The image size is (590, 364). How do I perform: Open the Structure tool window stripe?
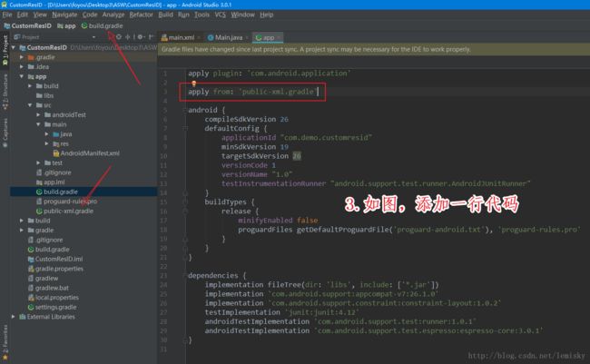pos(5,93)
